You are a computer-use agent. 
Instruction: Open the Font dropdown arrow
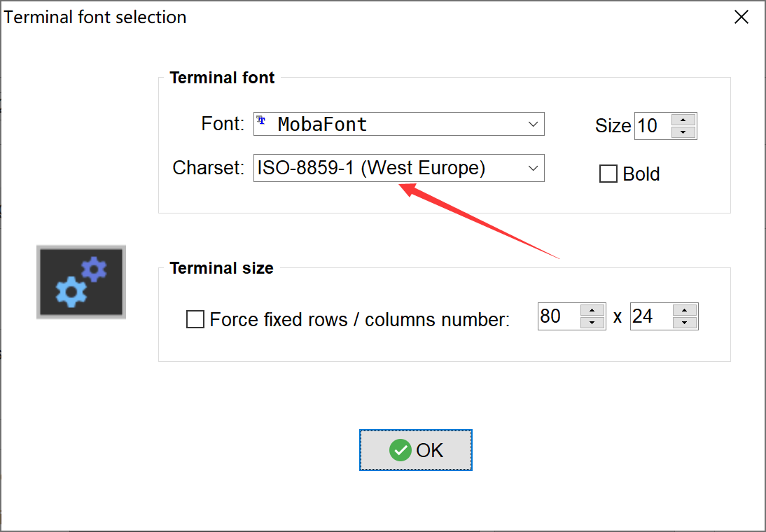[x=533, y=125]
